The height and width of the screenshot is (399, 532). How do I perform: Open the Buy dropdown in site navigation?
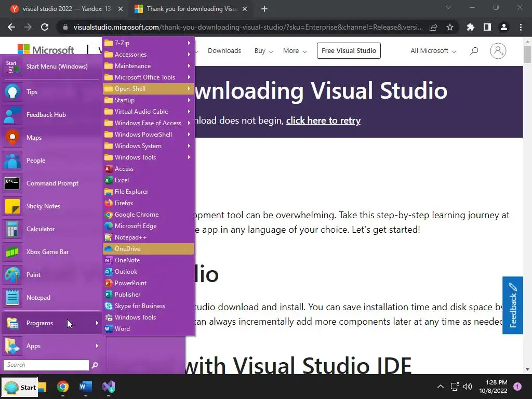(x=263, y=51)
